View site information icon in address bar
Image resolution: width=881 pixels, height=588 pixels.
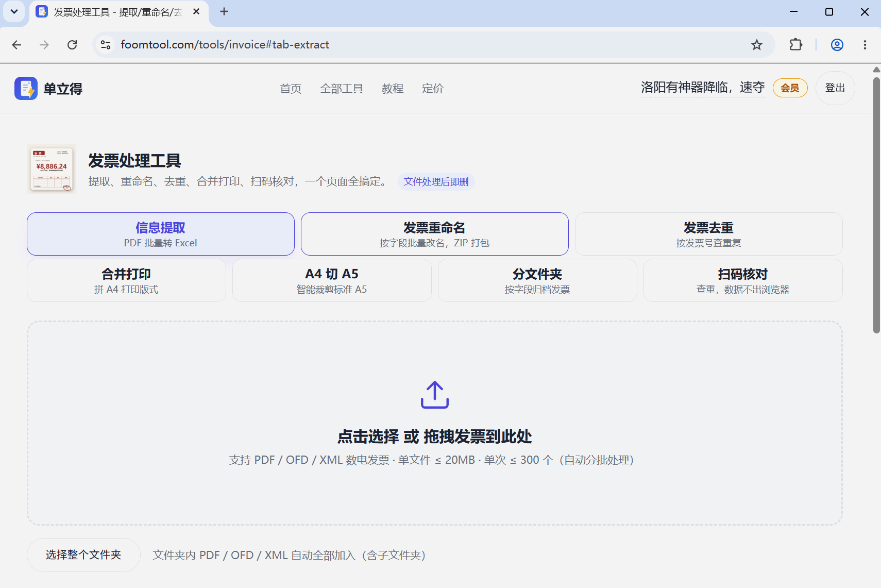[106, 45]
